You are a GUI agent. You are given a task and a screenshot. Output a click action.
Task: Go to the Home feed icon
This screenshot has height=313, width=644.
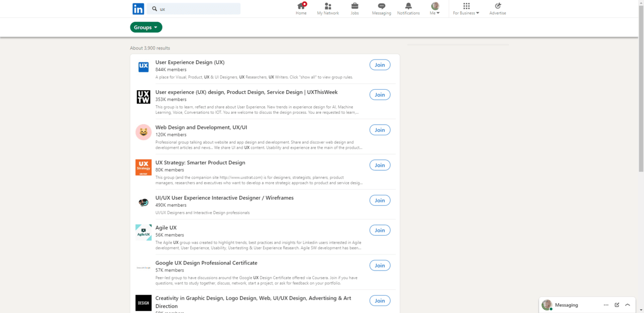(301, 6)
